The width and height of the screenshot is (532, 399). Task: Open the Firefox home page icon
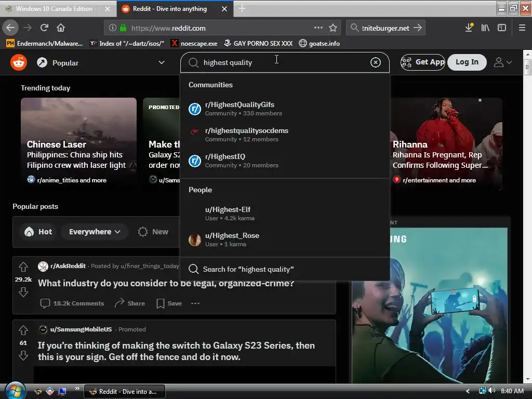click(61, 28)
